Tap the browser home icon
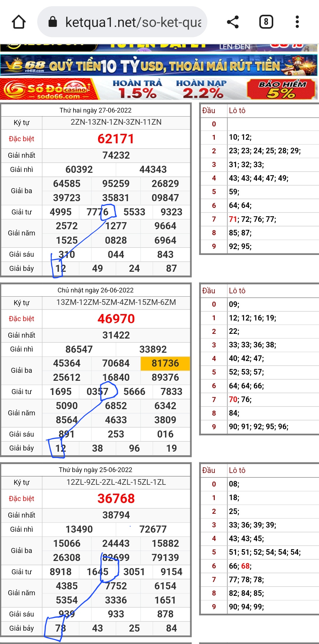This screenshot has height=644, width=319. pyautogui.click(x=19, y=22)
